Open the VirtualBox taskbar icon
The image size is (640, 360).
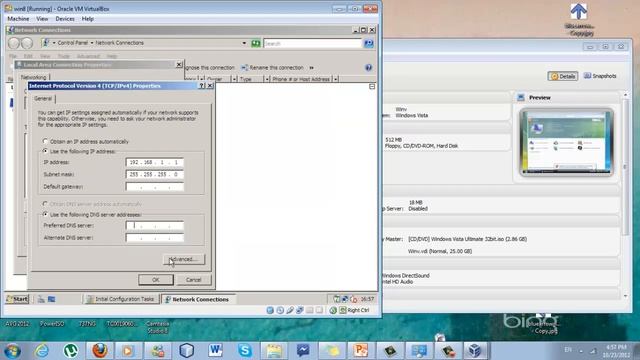(475, 351)
